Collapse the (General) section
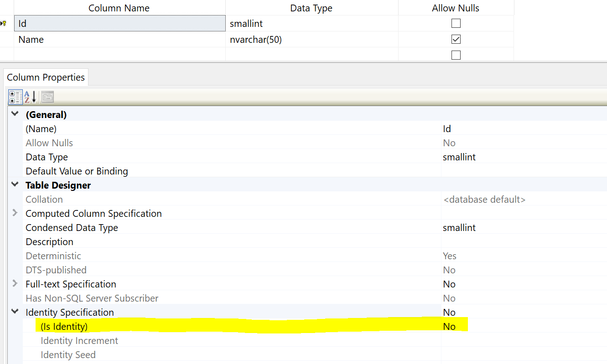 15,114
